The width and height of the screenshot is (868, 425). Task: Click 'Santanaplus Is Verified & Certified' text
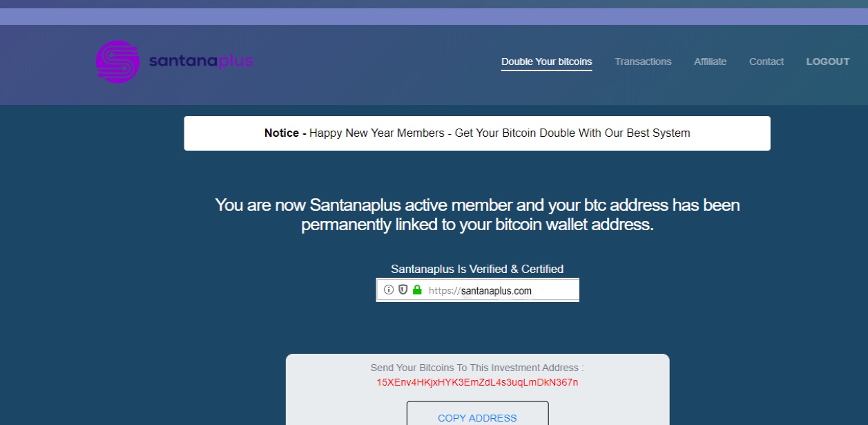click(477, 269)
